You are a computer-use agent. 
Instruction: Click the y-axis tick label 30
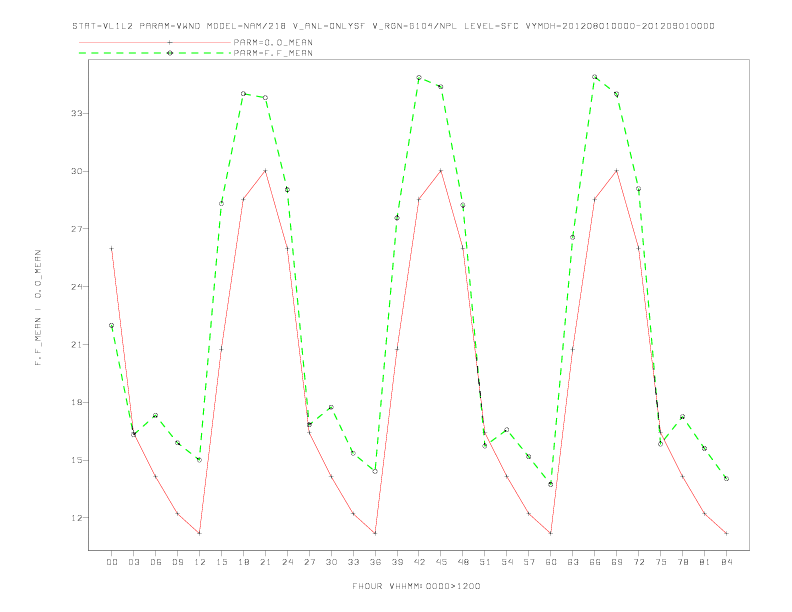tap(77, 171)
